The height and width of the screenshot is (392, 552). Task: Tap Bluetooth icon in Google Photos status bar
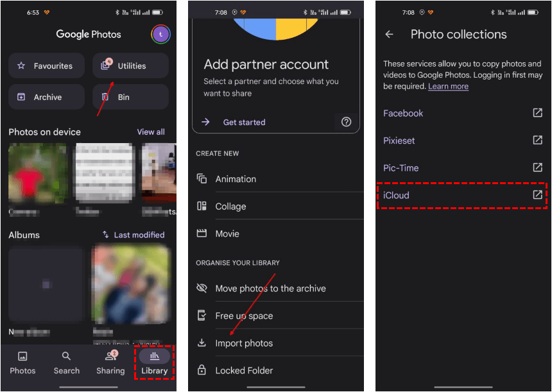coord(117,12)
